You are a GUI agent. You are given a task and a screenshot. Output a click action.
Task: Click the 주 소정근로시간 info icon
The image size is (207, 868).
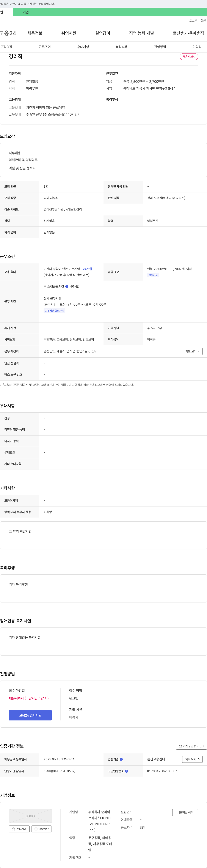coord(67,286)
